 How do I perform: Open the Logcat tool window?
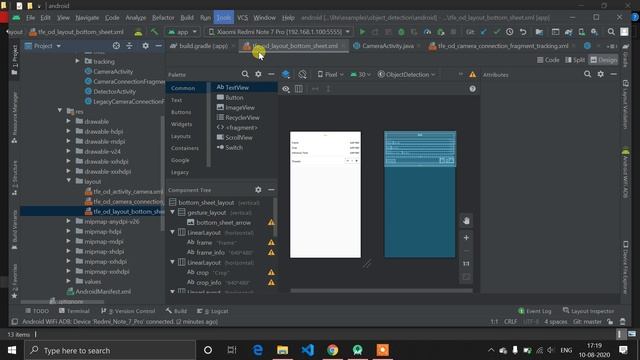212,311
